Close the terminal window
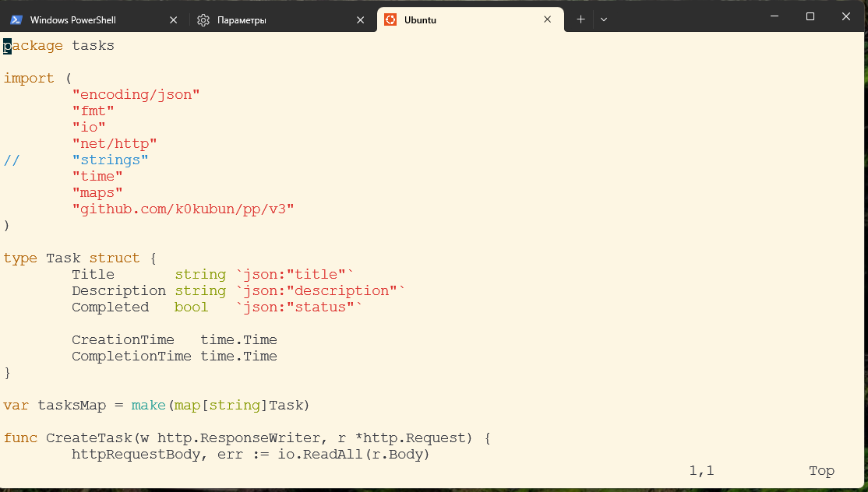 point(846,16)
